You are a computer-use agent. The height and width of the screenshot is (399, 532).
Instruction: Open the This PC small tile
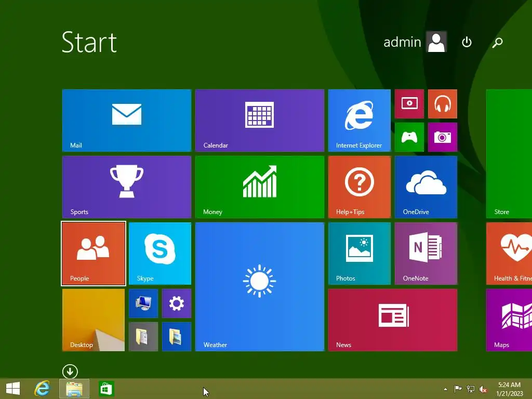pos(143,303)
